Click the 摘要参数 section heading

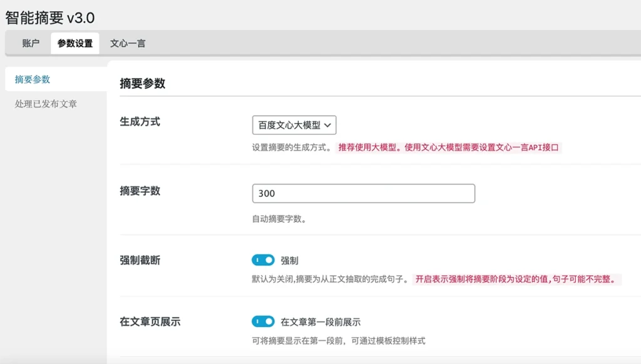click(142, 83)
